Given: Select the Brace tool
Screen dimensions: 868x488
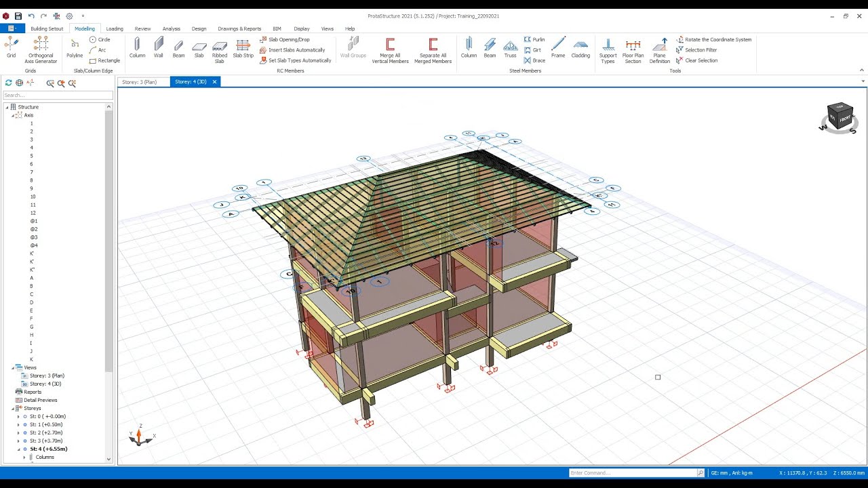Looking at the screenshot, I should click(534, 60).
